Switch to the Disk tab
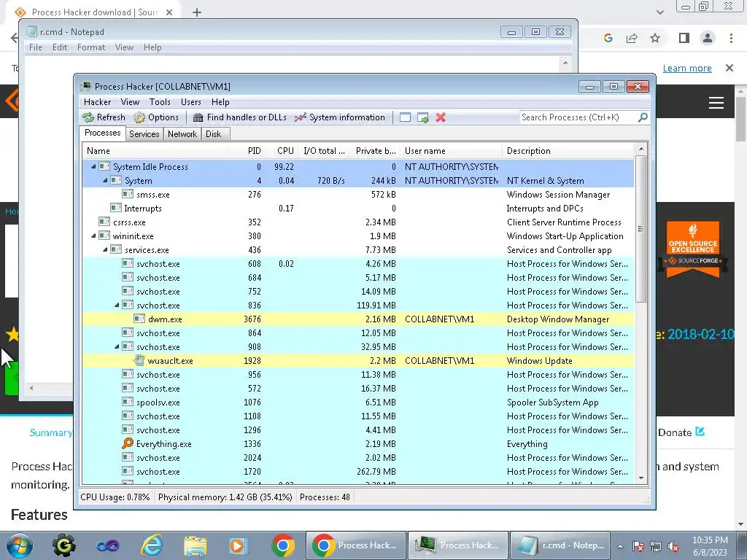Image resolution: width=747 pixels, height=560 pixels. [x=214, y=134]
